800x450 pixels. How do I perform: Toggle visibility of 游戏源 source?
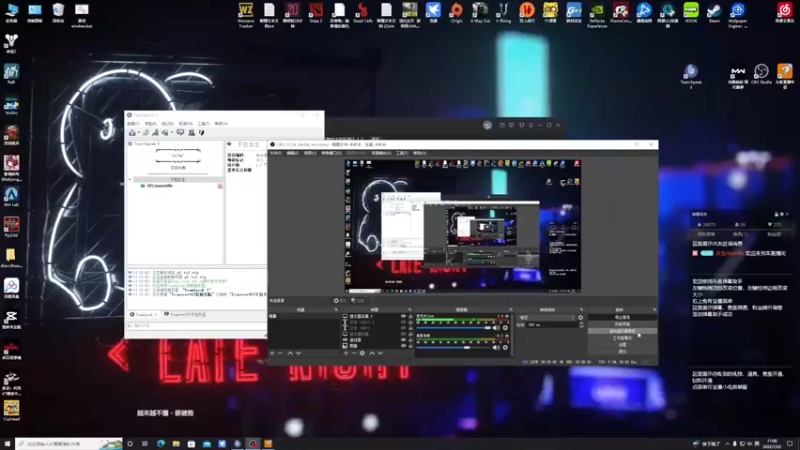tap(403, 340)
